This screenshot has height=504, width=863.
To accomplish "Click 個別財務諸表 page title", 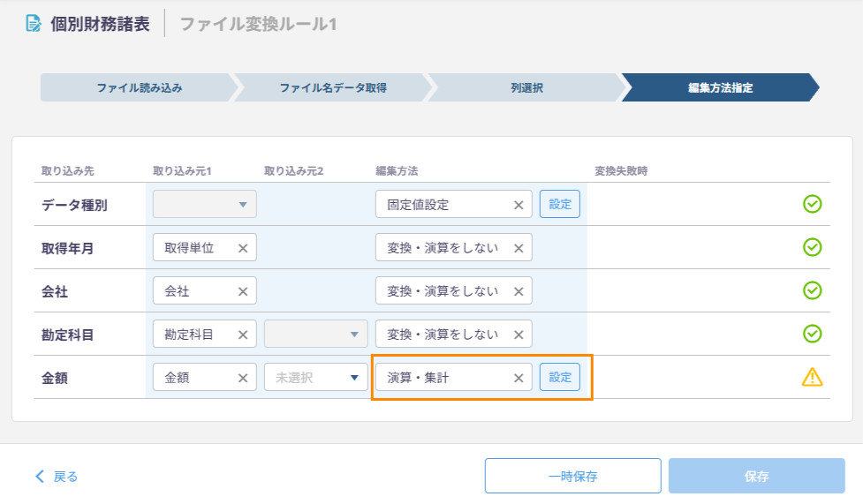I will [100, 24].
